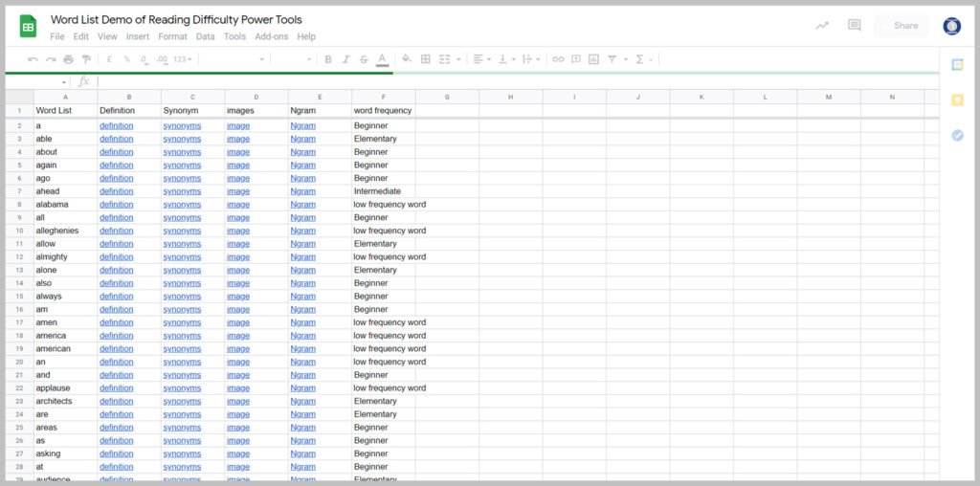Format the cell as currency
The image size is (980, 486).
109,59
